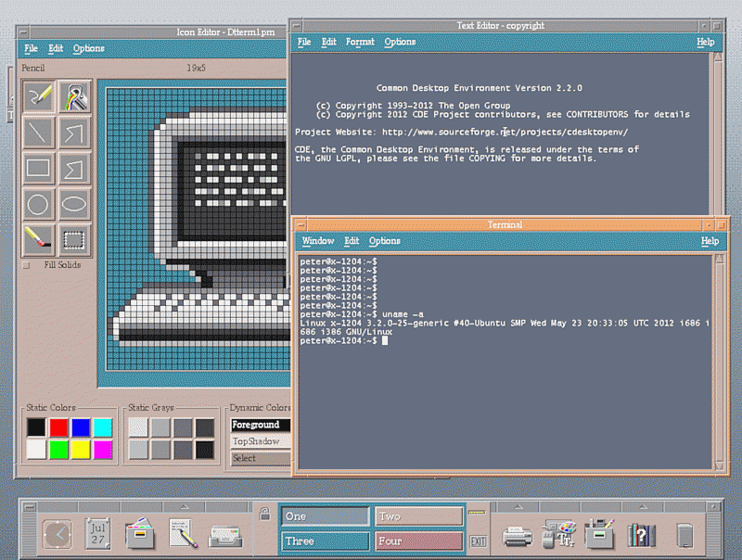Pick the red static color swatch

pos(58,427)
